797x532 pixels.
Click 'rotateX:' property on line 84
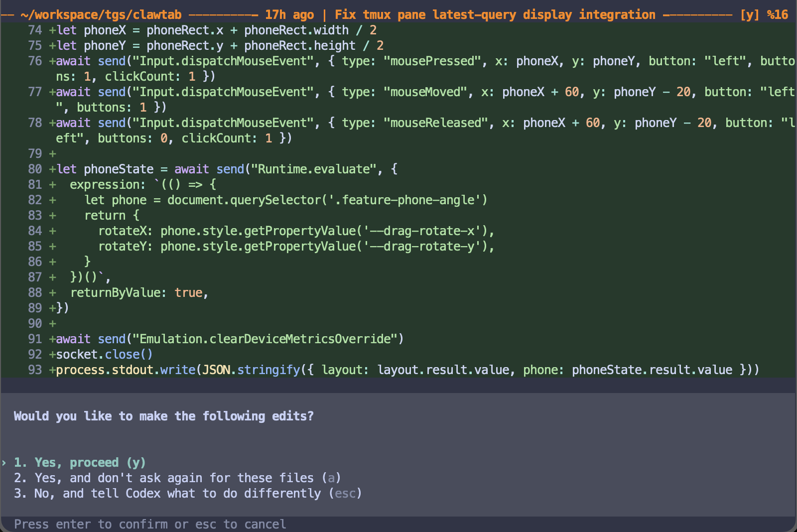click(126, 231)
